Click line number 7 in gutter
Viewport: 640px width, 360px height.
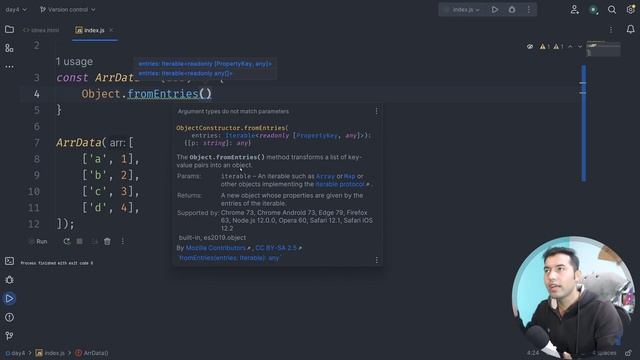pyautogui.click(x=37, y=142)
